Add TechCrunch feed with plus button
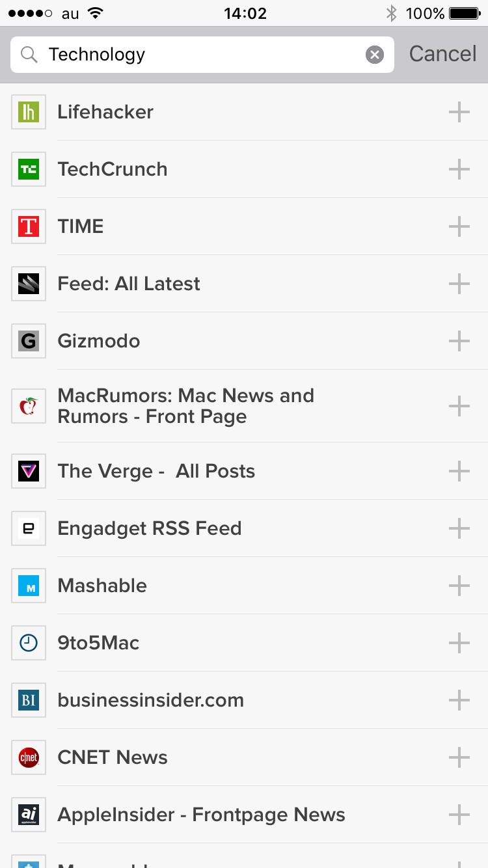The width and height of the screenshot is (488, 868). 459,169
